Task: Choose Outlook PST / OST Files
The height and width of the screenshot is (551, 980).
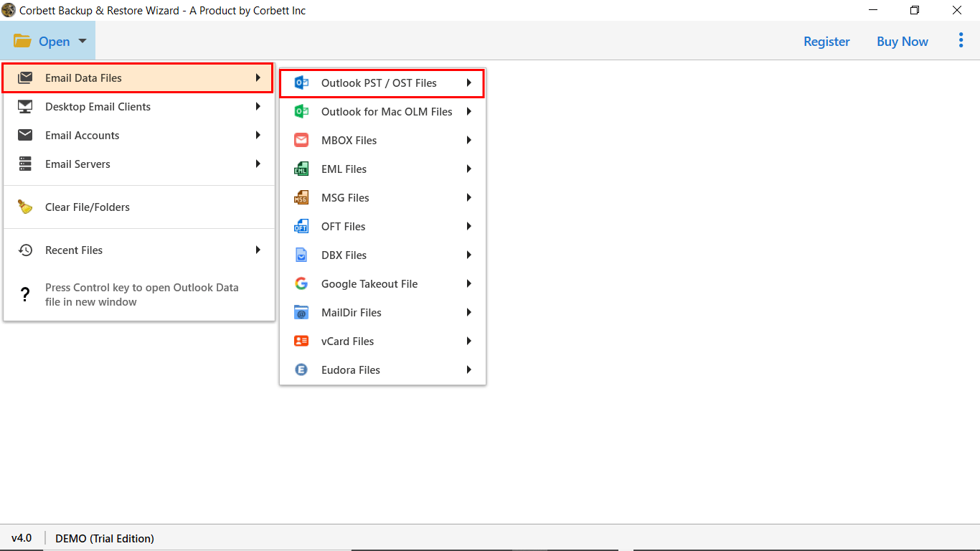Action: [x=382, y=83]
